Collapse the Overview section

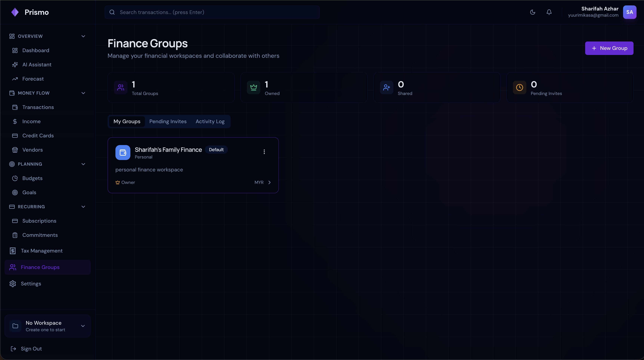(83, 36)
